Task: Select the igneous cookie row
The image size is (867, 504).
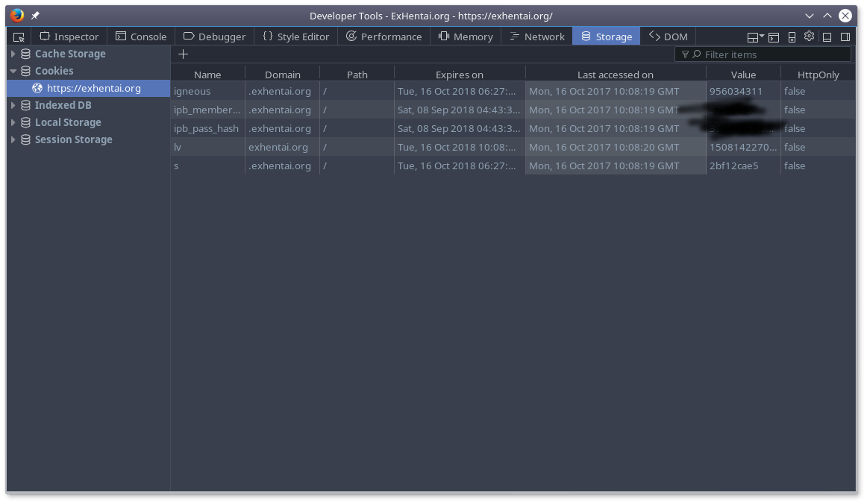Action: click(448, 91)
